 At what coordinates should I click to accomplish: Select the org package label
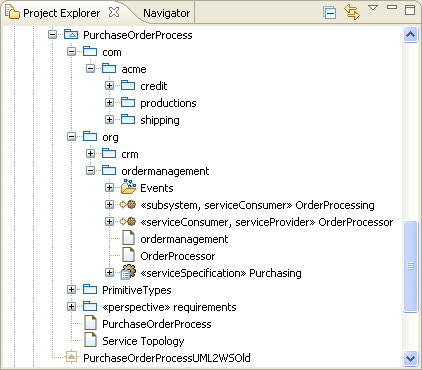pyautogui.click(x=110, y=138)
